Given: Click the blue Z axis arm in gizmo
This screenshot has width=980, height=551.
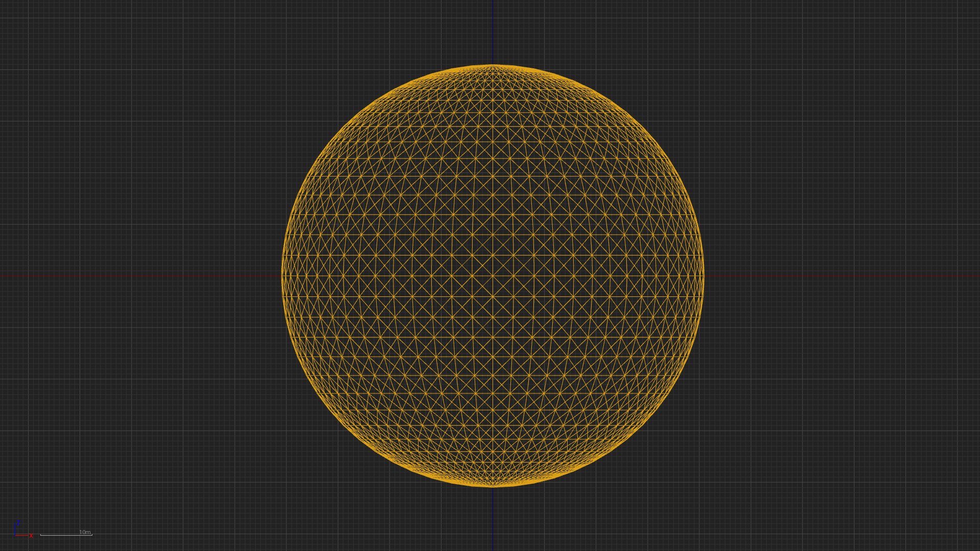Looking at the screenshot, I should click(x=15, y=529).
